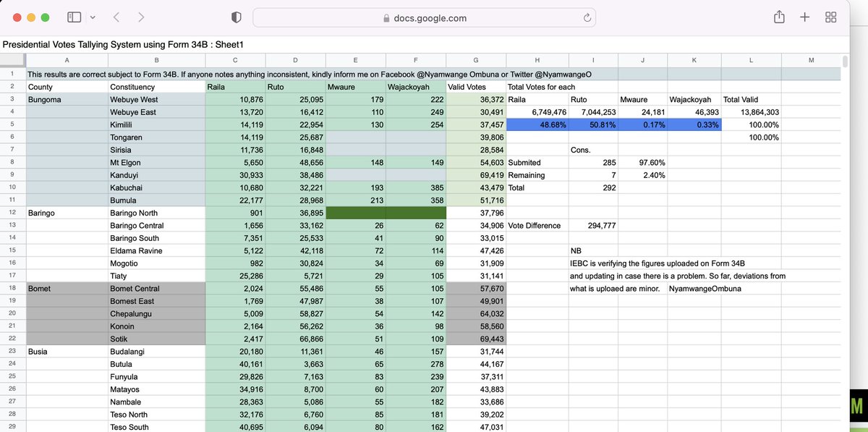
Task: Click the dark green merged cell in row 12
Action: click(386, 213)
